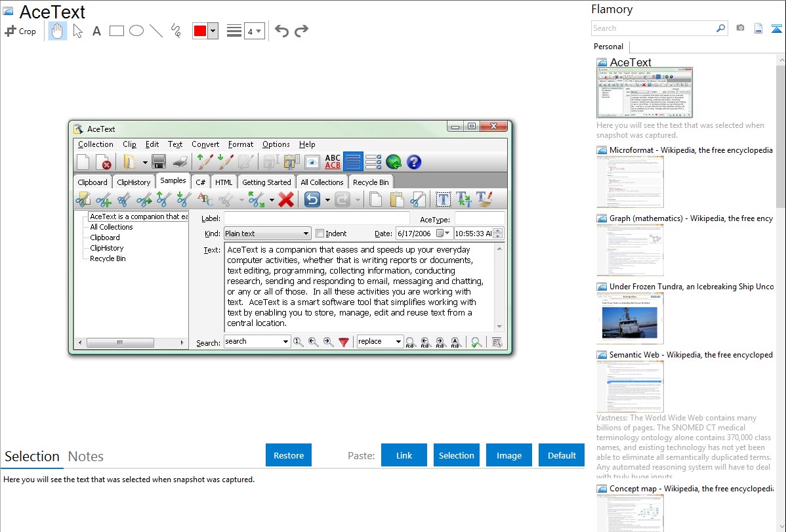Click the print icon in AceText

180,162
